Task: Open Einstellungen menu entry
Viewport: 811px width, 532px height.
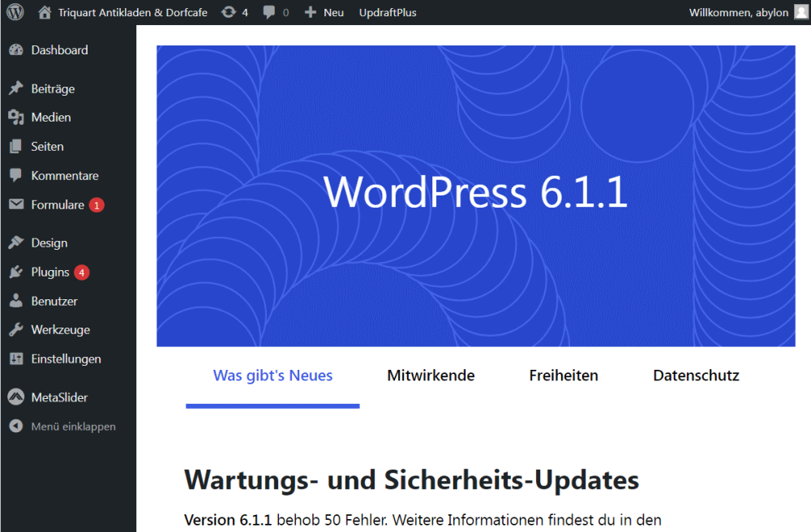Action: (x=68, y=358)
